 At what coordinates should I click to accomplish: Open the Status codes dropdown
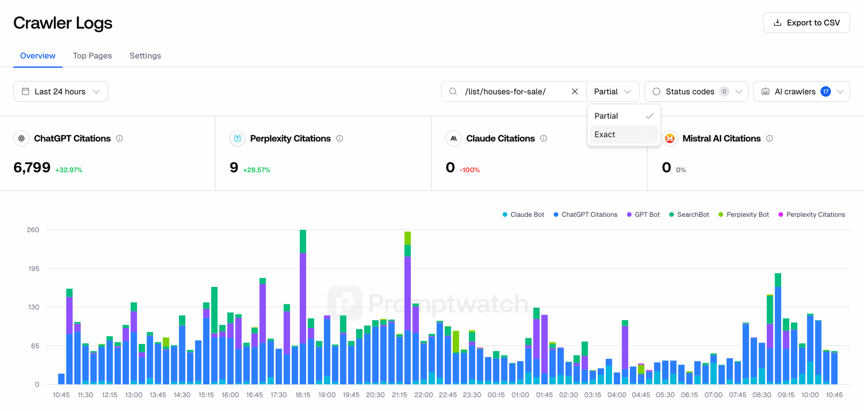coord(696,91)
